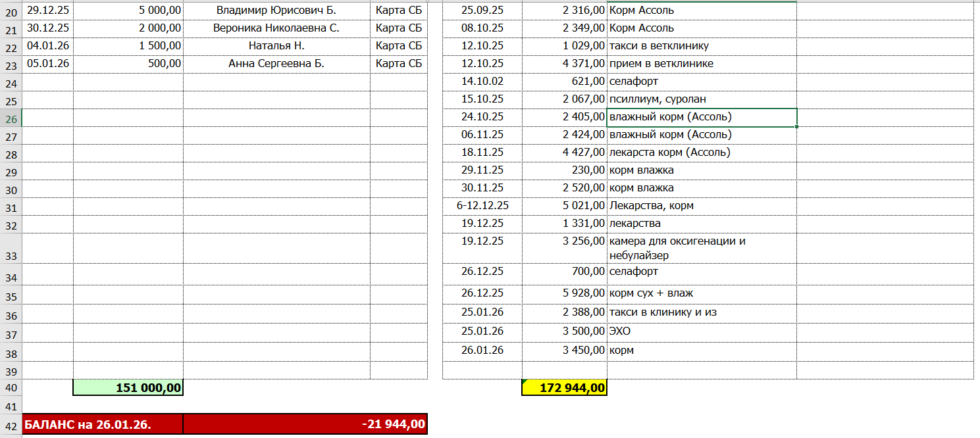Select the 'корм сух + влаж' cell

(701, 293)
